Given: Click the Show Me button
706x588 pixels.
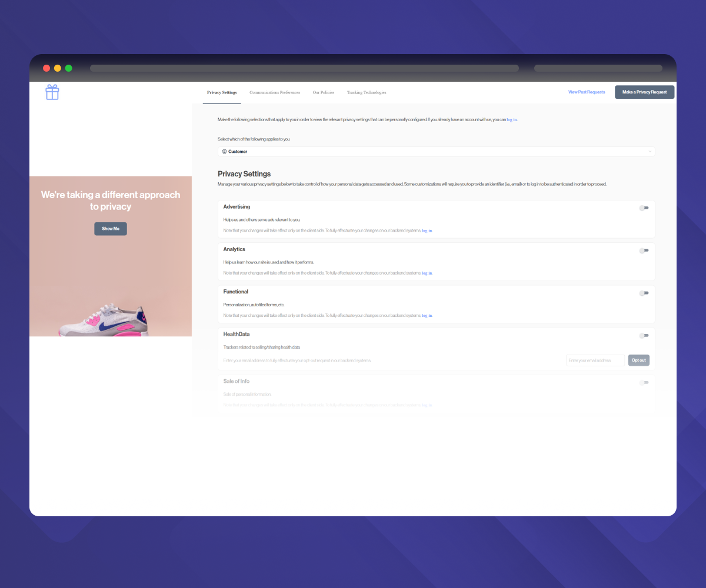Looking at the screenshot, I should (x=111, y=229).
